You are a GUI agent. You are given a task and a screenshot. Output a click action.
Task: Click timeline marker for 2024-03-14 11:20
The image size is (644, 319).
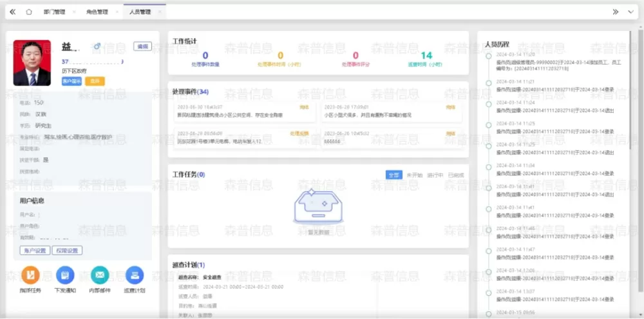[488, 56]
